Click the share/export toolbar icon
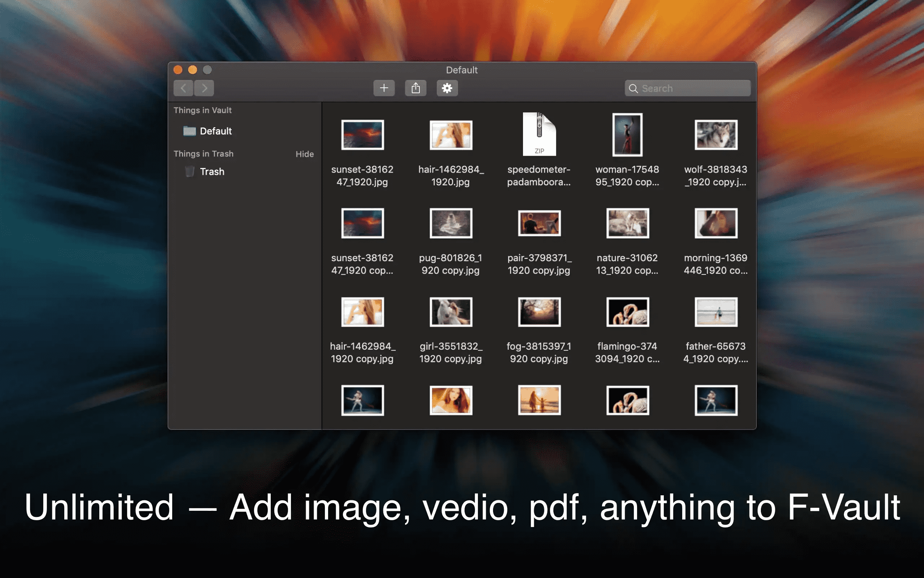Screen dimensions: 924x578 [416, 88]
